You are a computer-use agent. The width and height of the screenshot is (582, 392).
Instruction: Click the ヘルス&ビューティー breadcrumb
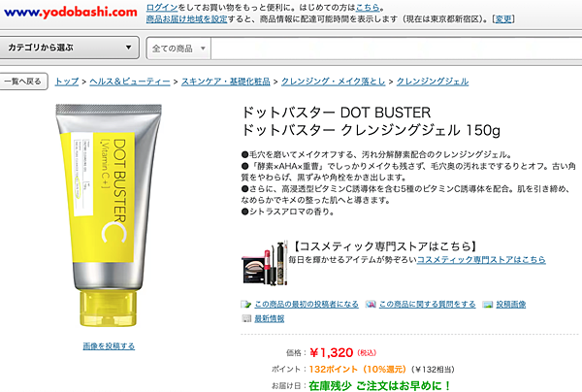click(x=130, y=82)
